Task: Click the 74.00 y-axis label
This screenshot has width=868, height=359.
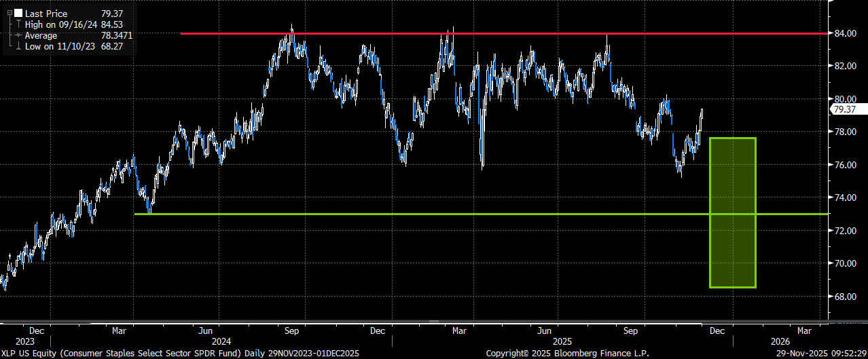Action: (x=845, y=197)
